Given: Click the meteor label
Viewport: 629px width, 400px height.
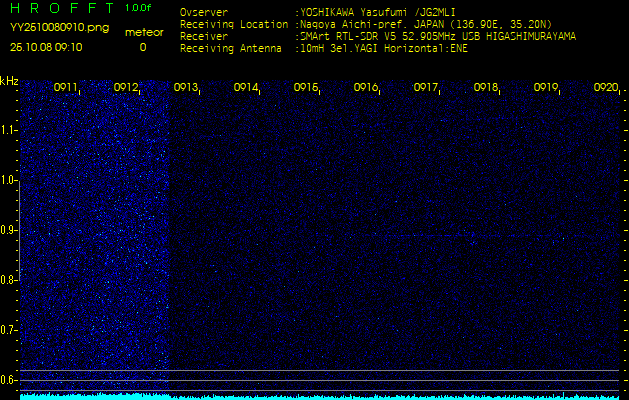Looking at the screenshot, I should point(144,33).
